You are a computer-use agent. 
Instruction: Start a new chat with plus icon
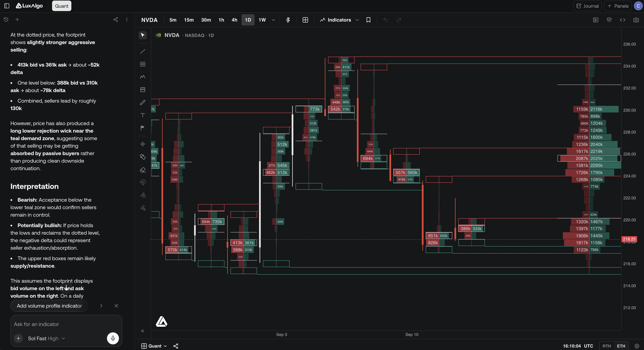click(17, 19)
